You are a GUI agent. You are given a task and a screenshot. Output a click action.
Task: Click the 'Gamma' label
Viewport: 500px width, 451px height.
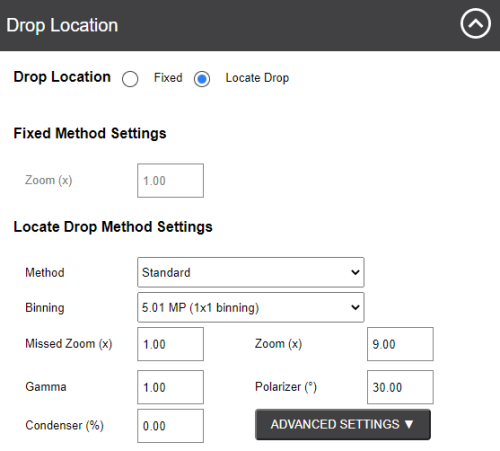pyautogui.click(x=46, y=387)
